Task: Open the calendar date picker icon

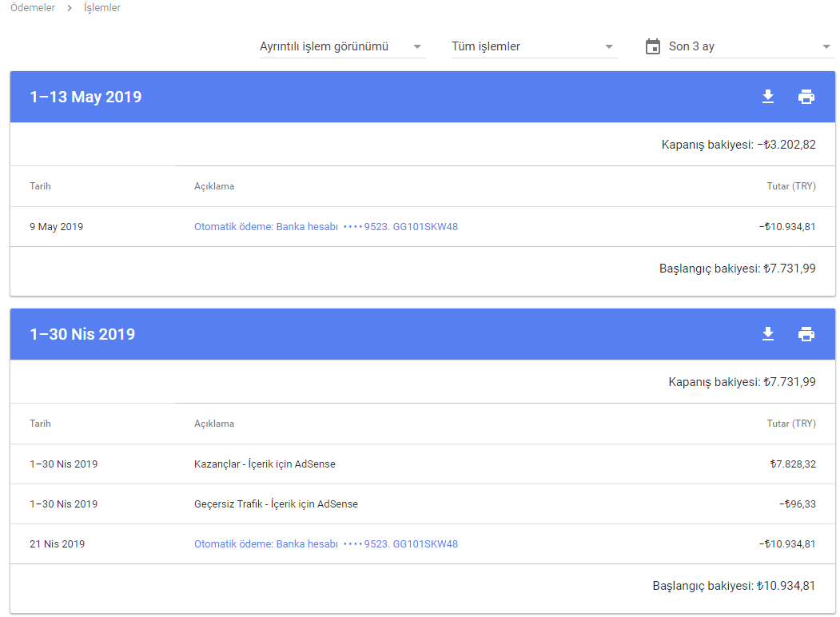Action: [x=651, y=46]
